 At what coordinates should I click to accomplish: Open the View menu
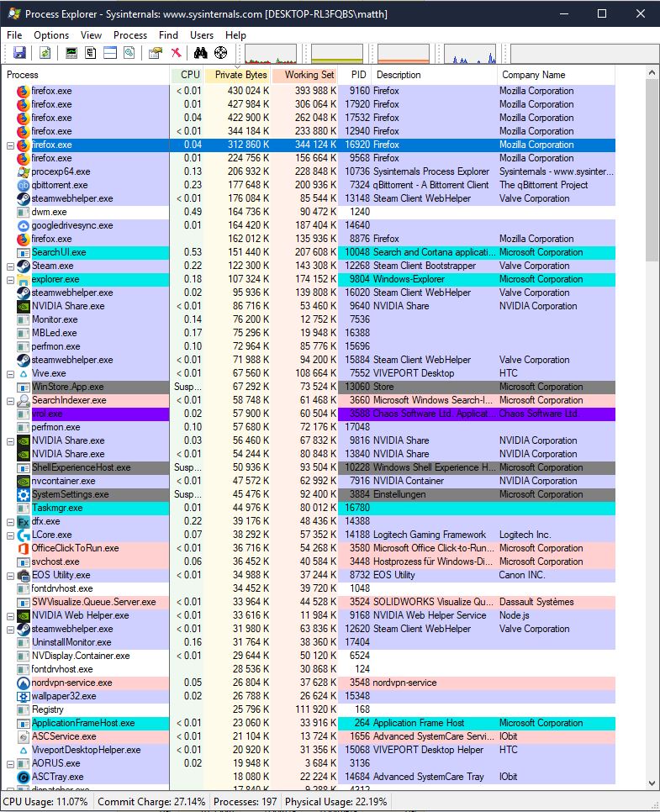point(91,35)
